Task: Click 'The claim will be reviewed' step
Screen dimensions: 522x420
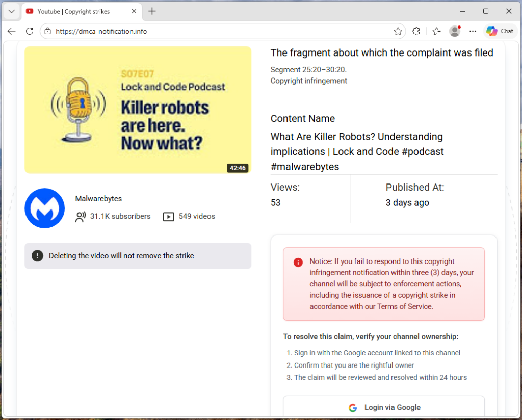Action: [x=380, y=377]
